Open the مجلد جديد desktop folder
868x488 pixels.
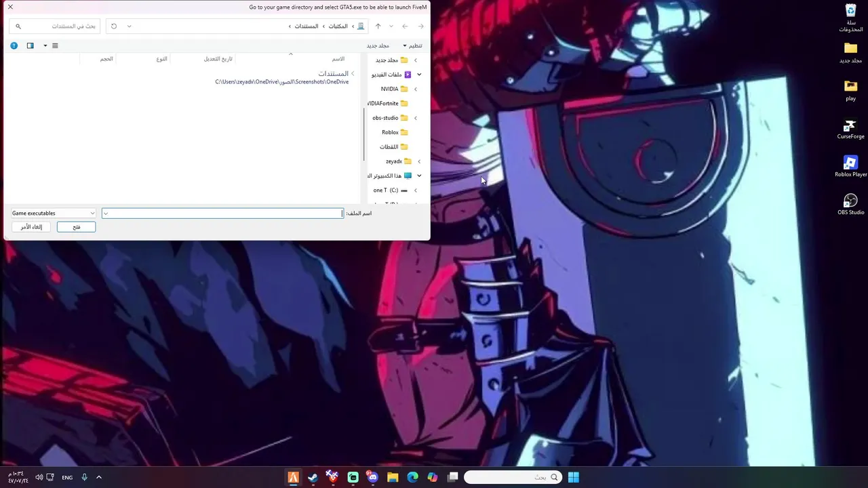point(850,53)
